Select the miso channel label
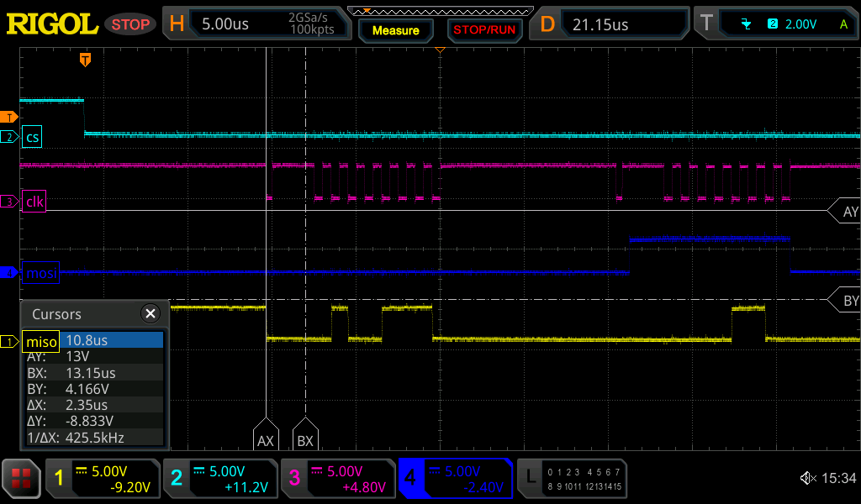The height and width of the screenshot is (504, 861). tap(41, 342)
